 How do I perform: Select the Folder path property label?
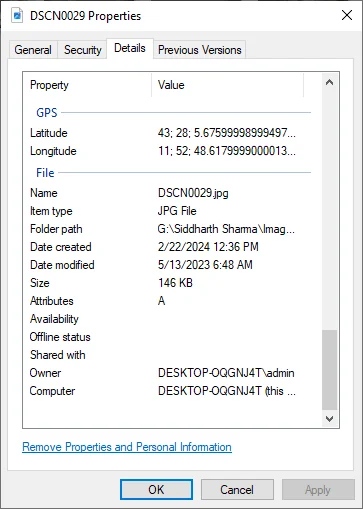[x=56, y=229]
